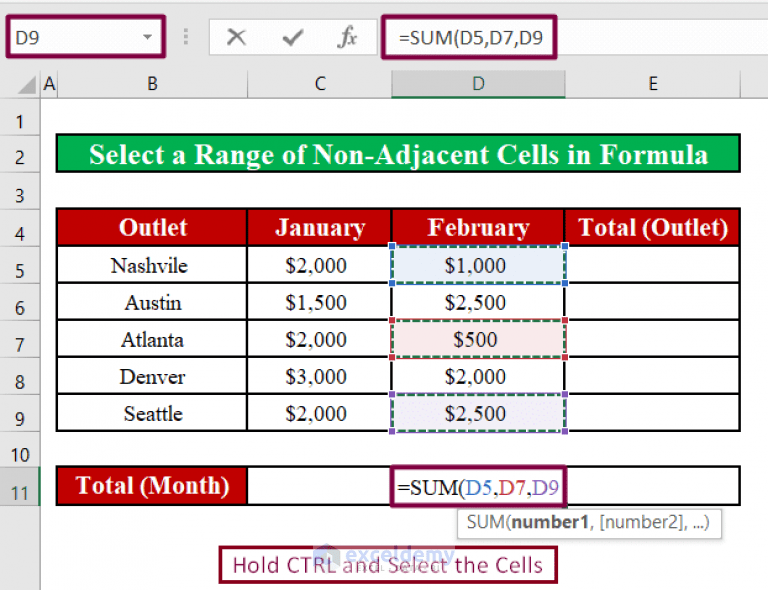The width and height of the screenshot is (768, 590).
Task: Select Nashvile's January value $2,000
Action: pos(320,265)
